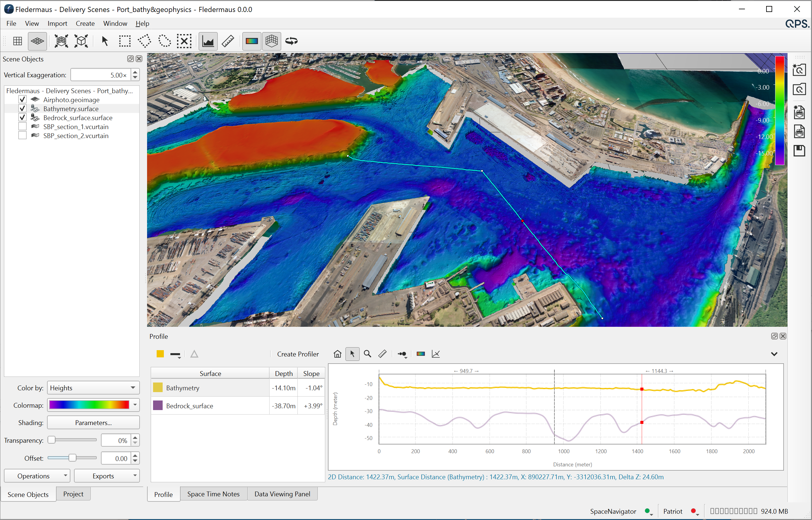Open the Import menu
Image resolution: width=812 pixels, height=520 pixels.
[x=57, y=23]
